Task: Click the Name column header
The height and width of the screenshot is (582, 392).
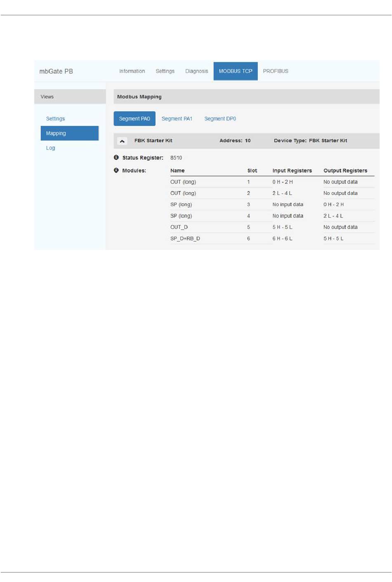Action: click(177, 171)
